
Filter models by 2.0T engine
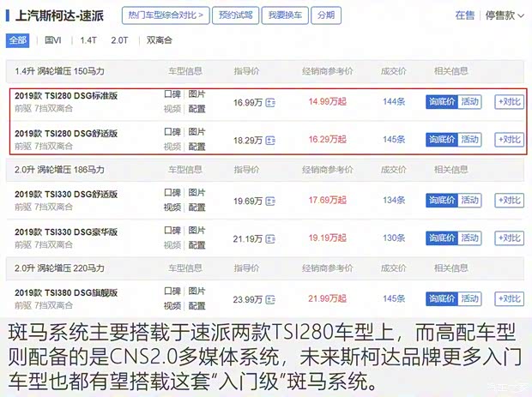[119, 40]
